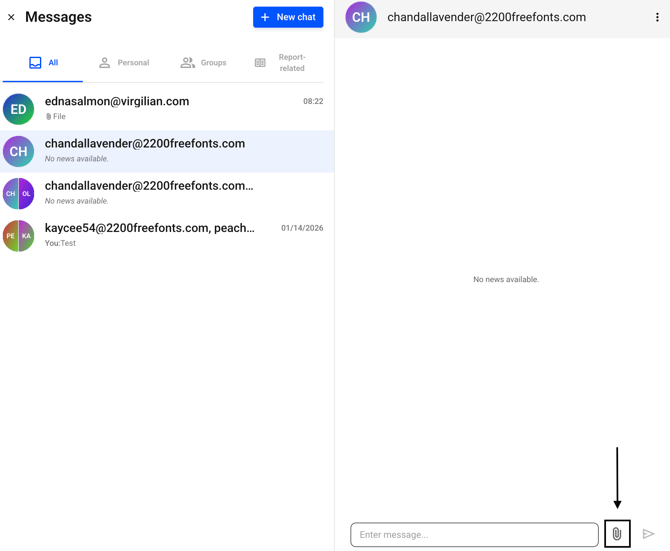Screen dimensions: 670x551
Task: Click the send message arrow icon
Action: coord(649,534)
